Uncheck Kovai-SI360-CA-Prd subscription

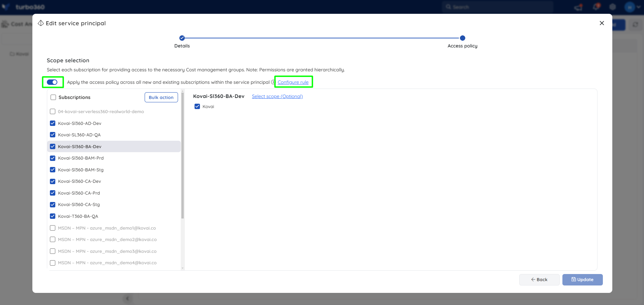pos(53,193)
